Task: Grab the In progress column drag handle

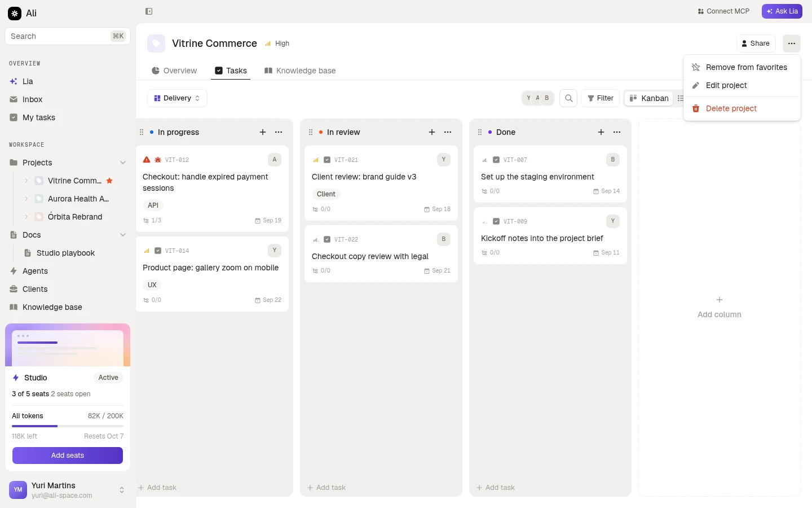Action: click(142, 132)
